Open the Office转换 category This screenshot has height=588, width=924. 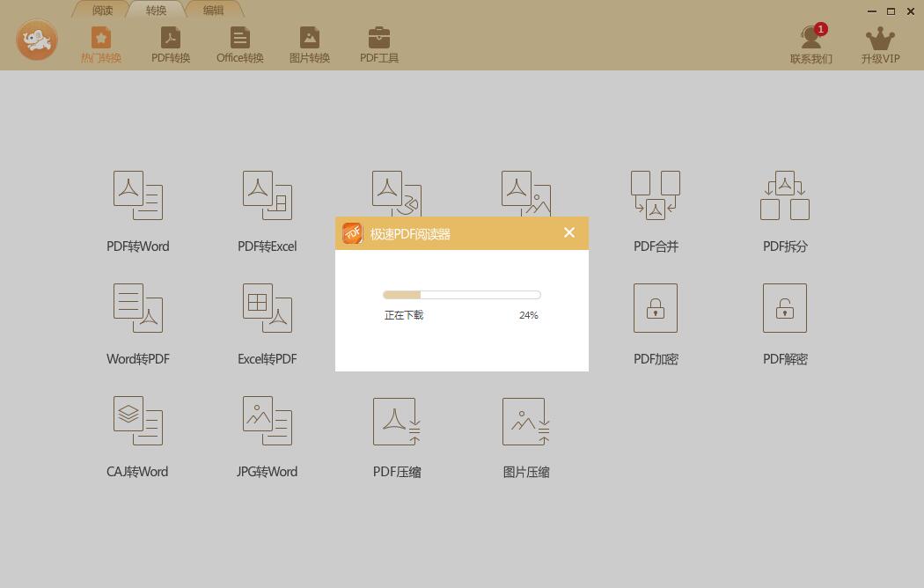[x=239, y=43]
